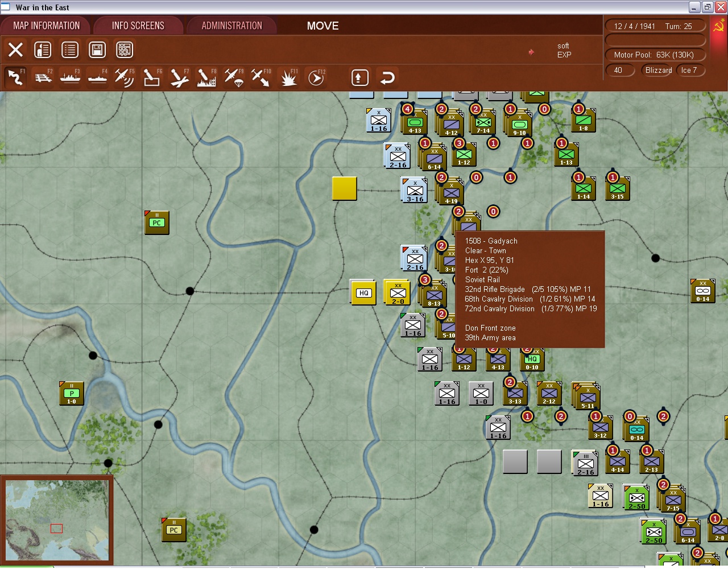Screen dimensions: 728x569
Task: Switch to Rail Transport mode (F2)
Action: 42,77
